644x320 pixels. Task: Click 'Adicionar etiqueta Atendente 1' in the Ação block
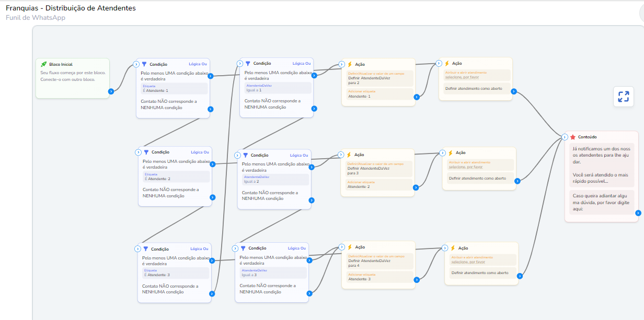pyautogui.click(x=377, y=94)
